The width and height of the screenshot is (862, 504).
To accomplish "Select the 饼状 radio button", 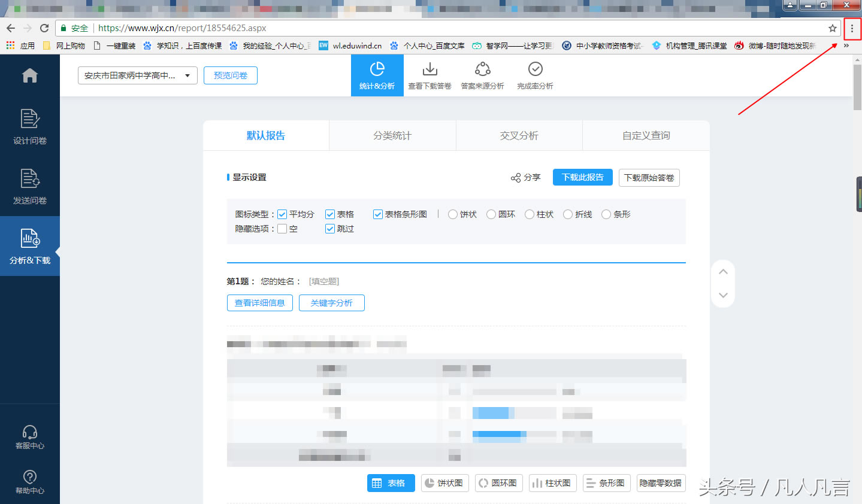I will click(x=453, y=214).
